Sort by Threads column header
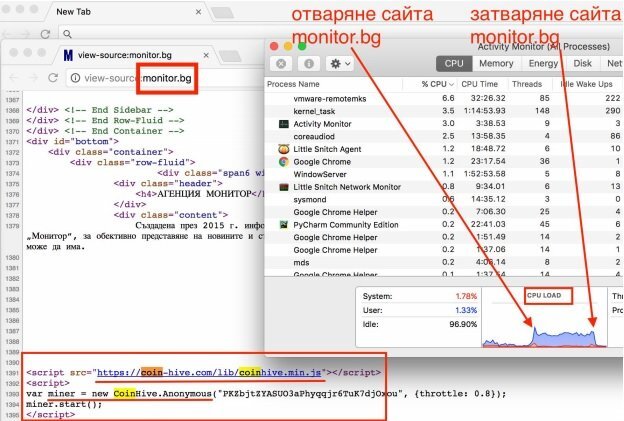Image resolution: width=624 pixels, height=421 pixels. click(527, 84)
